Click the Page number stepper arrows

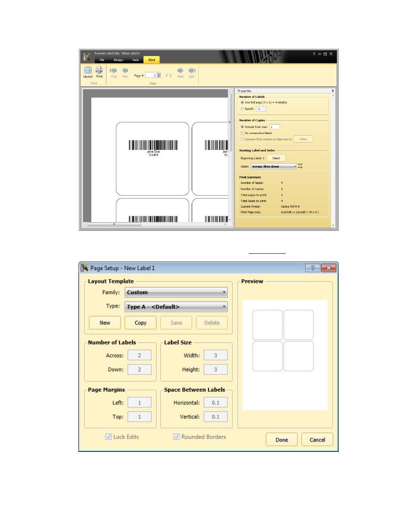(x=159, y=75)
